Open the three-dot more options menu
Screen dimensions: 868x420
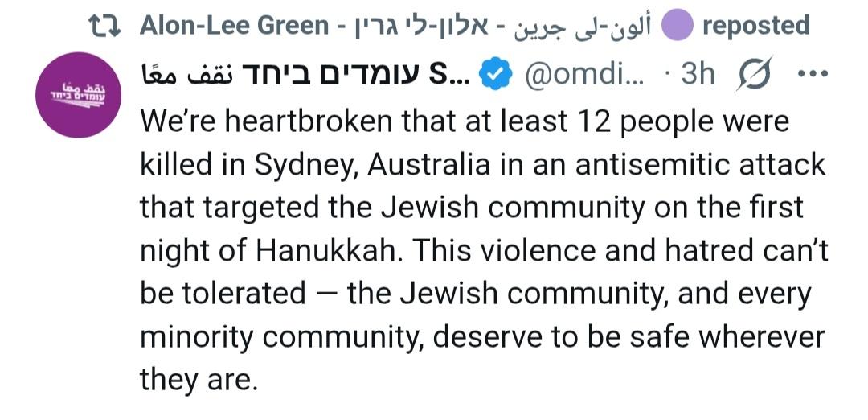coord(809,75)
